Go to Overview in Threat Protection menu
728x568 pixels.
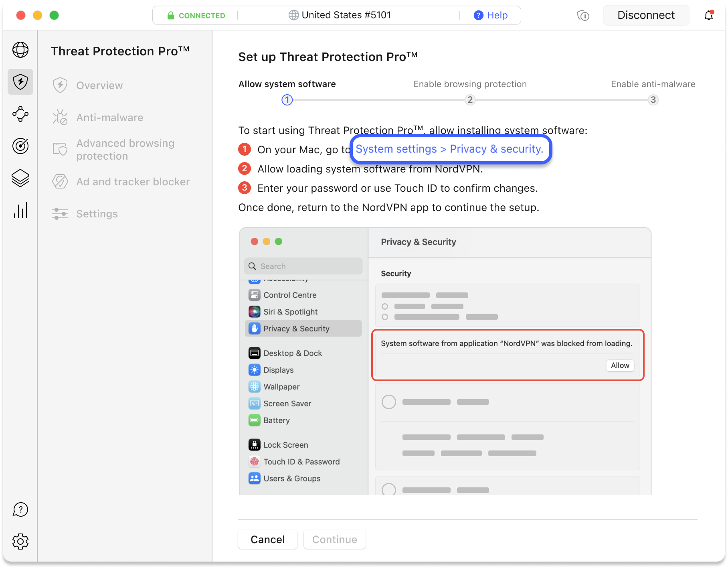[x=99, y=85]
